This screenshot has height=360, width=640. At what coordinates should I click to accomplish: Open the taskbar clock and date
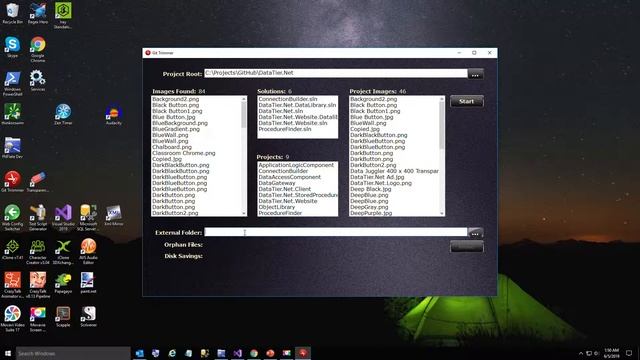[x=611, y=353]
